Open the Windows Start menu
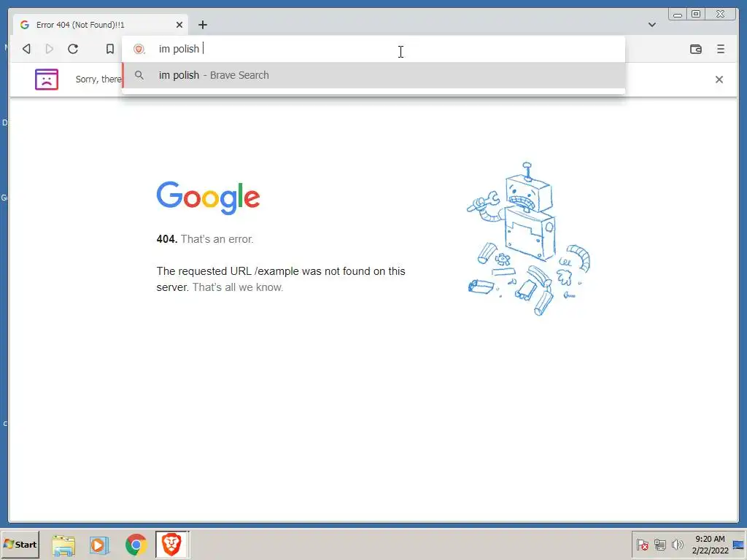 (20, 544)
